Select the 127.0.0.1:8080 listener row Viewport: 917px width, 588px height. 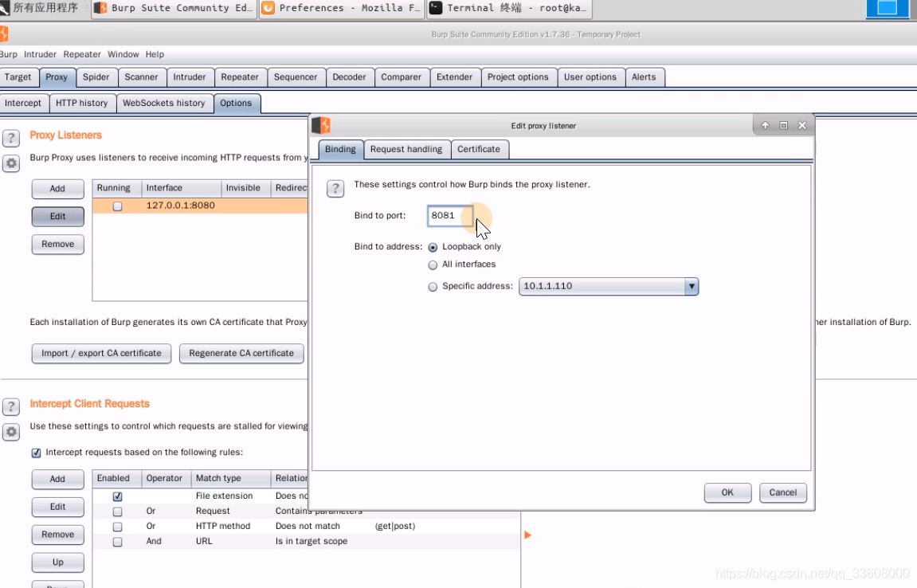coord(200,206)
